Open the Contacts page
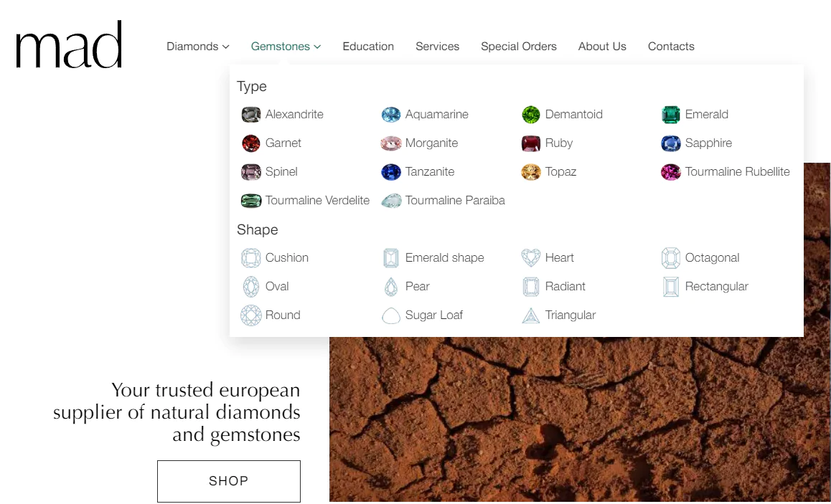Viewport: 831px width, 504px height. (x=670, y=47)
